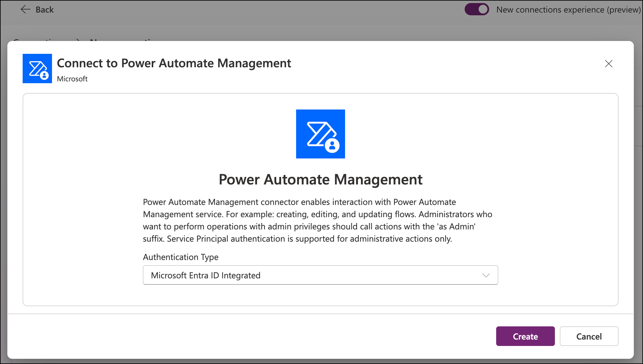Click the Create button
Image resolution: width=643 pixels, height=364 pixels.
[525, 336]
